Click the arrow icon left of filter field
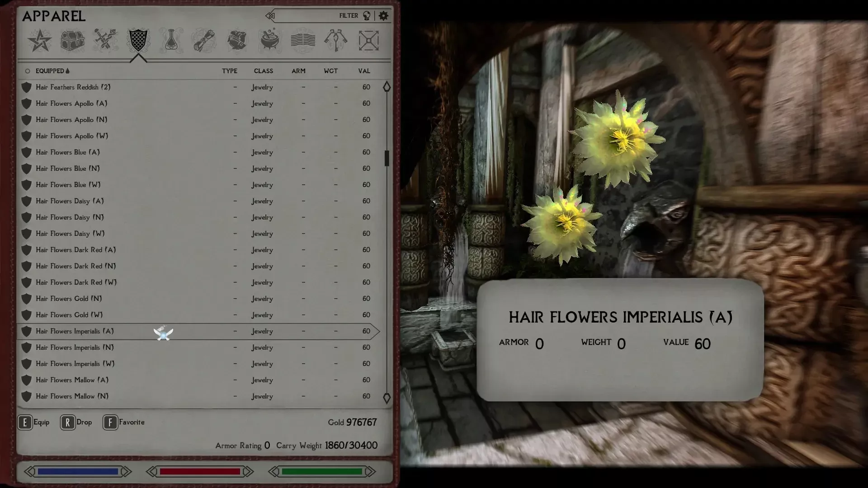Viewport: 868px width, 488px height. (x=270, y=16)
